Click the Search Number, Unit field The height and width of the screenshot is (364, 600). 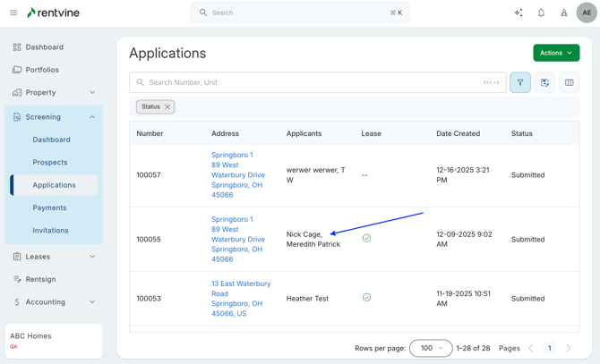[x=313, y=82]
